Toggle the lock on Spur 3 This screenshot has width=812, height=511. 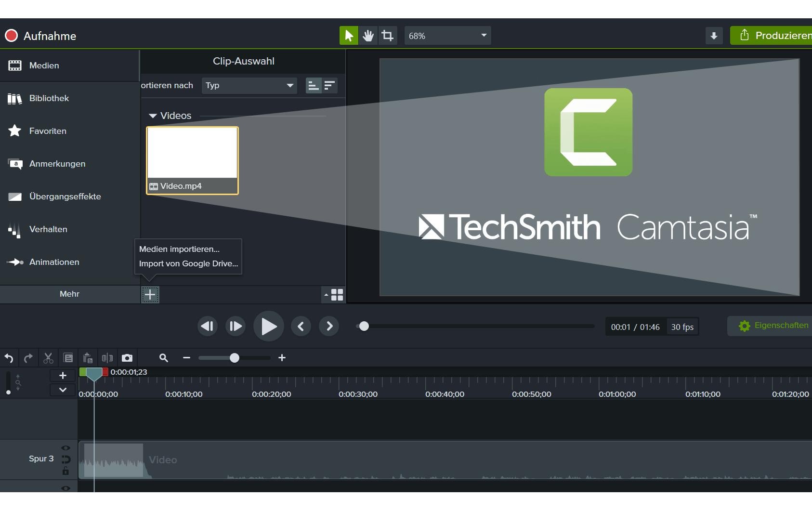point(65,471)
